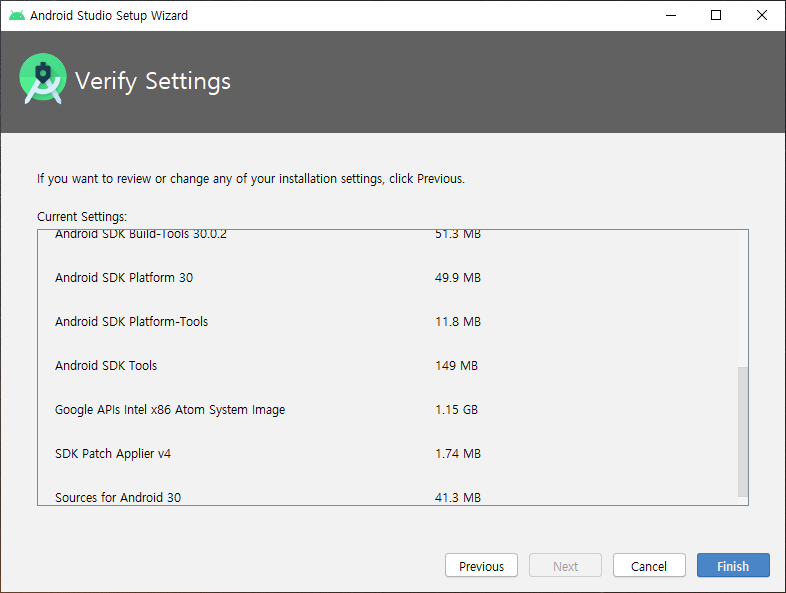Screen dimensions: 786x593
Task: Click the settings list vertical scrollbar thumb
Action: [x=742, y=432]
